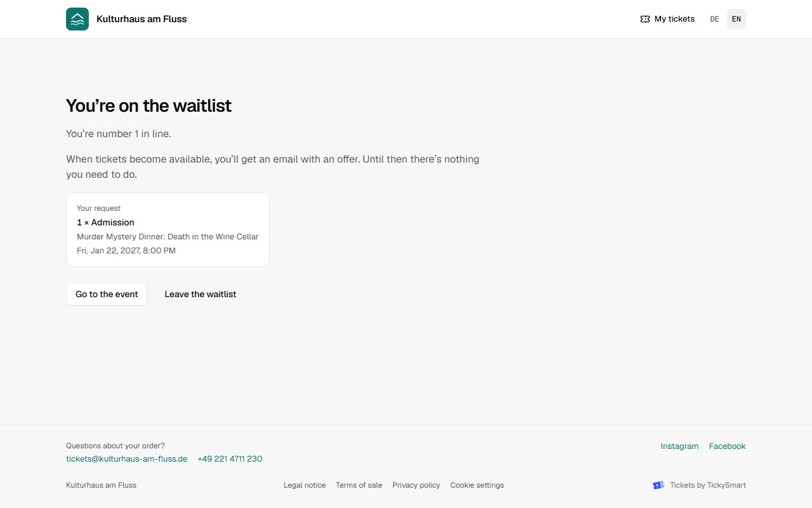The width and height of the screenshot is (812, 508).
Task: Click the "Your request" label
Action: coord(98,208)
